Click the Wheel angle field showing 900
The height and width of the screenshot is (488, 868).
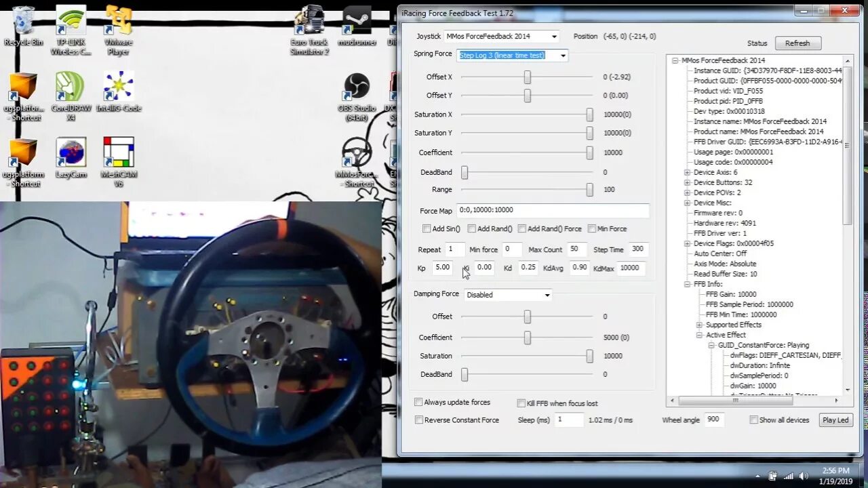[x=714, y=420]
